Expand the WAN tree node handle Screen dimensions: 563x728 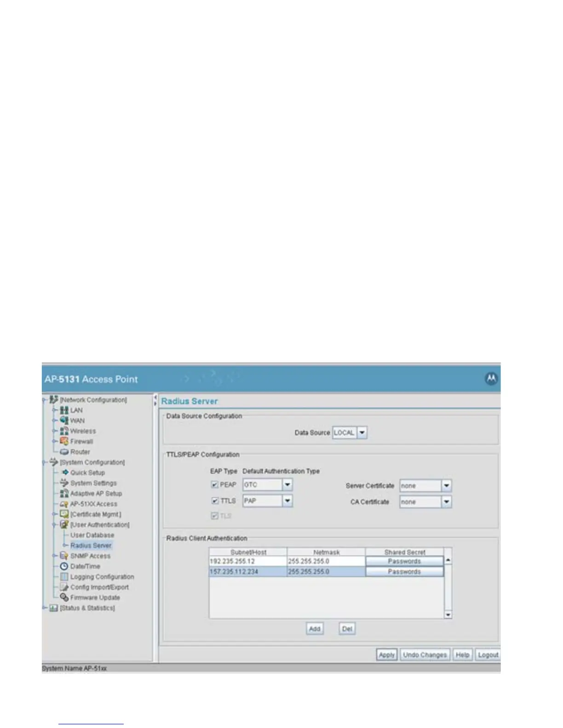pyautogui.click(x=55, y=421)
